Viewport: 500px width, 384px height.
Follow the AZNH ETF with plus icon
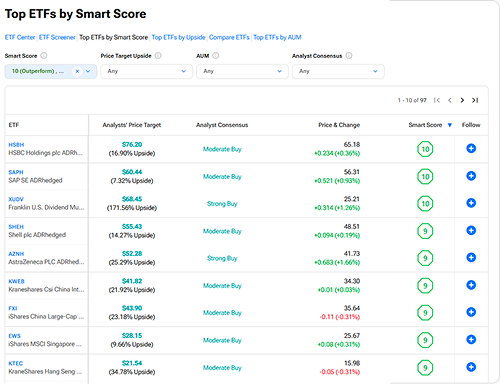click(x=471, y=257)
